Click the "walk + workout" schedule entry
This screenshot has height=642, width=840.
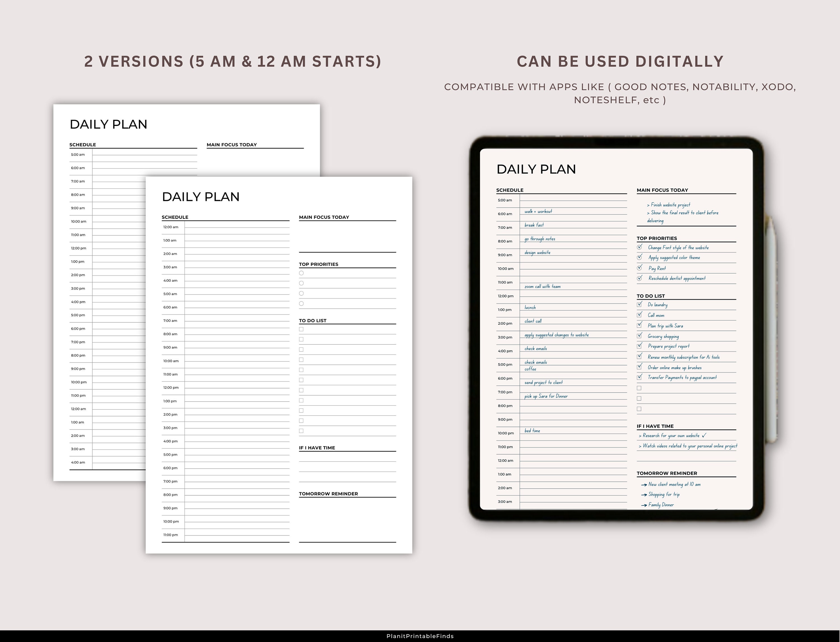pyautogui.click(x=539, y=211)
